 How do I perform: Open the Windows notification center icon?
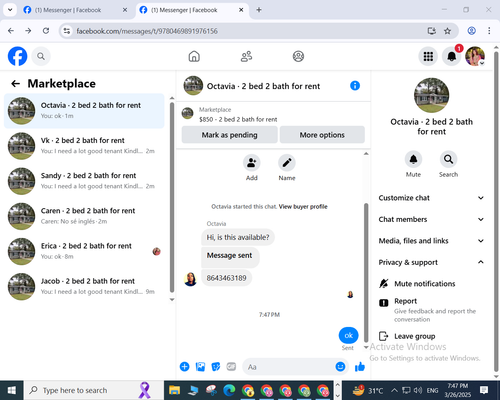pos(484,390)
